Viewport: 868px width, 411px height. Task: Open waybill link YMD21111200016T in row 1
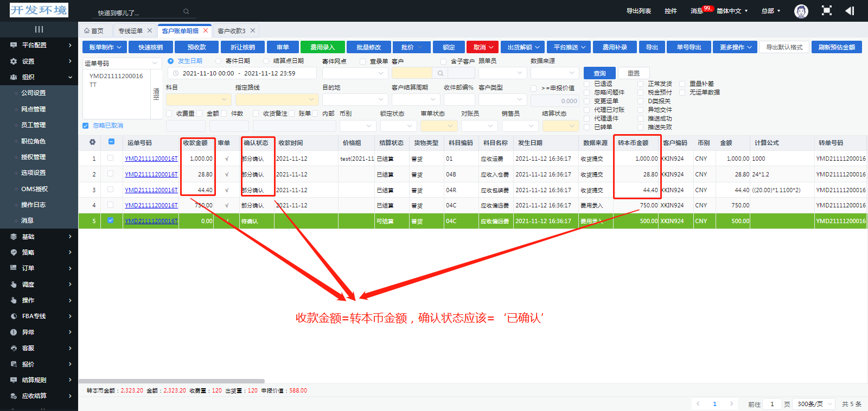[151, 159]
